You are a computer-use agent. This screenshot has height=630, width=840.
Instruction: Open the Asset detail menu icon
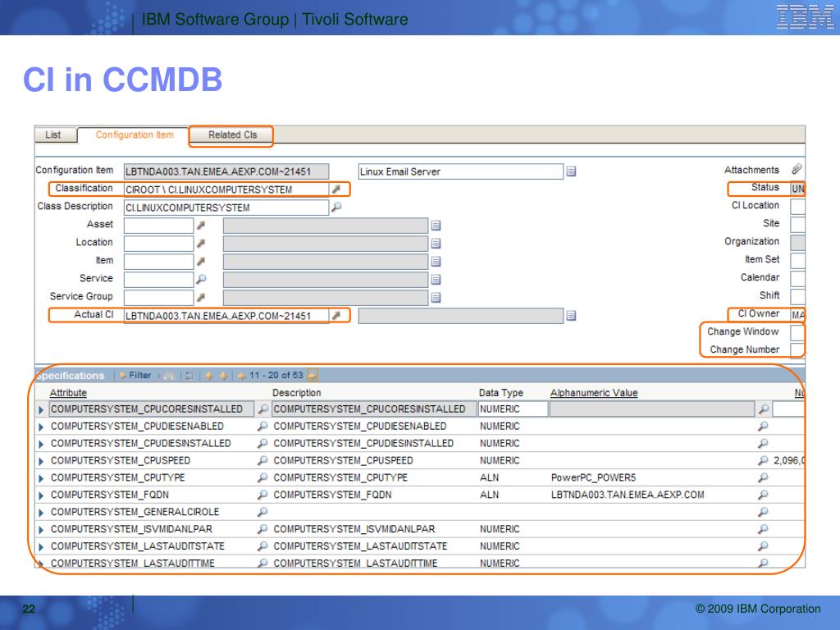click(x=201, y=226)
